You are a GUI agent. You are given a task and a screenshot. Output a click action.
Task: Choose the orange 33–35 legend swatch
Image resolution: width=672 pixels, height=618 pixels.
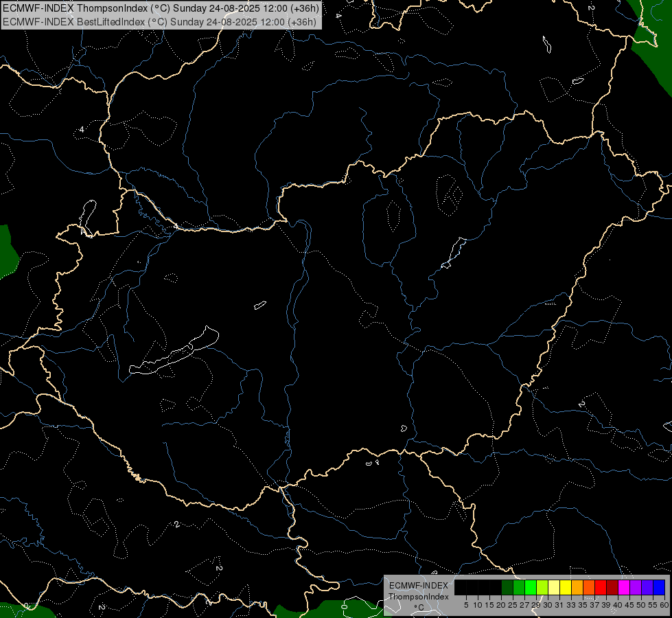pyautogui.click(x=578, y=587)
